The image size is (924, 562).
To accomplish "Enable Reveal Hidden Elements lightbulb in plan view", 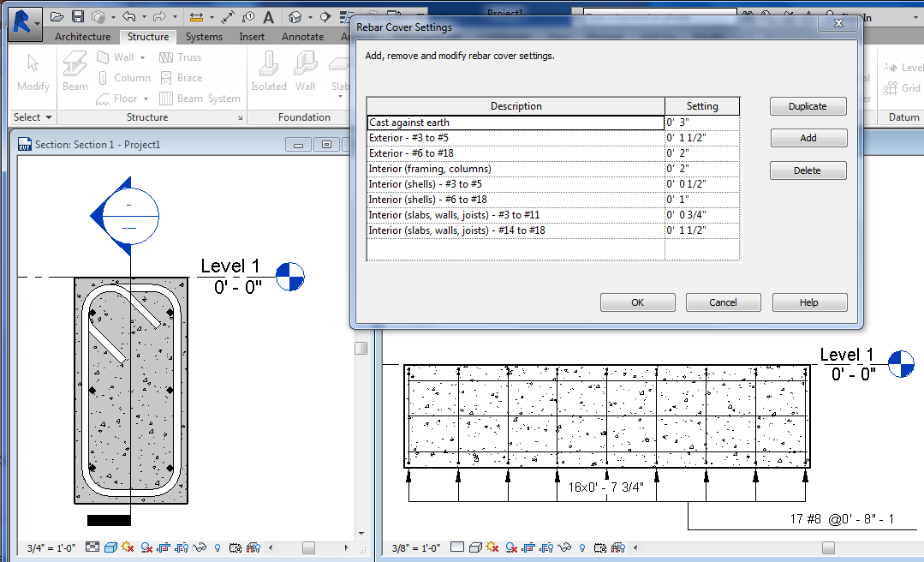I will point(582,548).
